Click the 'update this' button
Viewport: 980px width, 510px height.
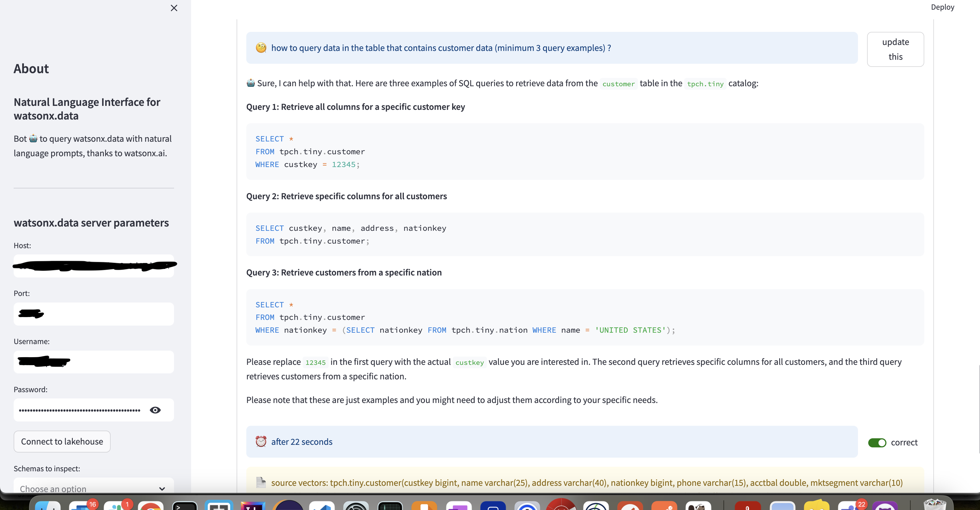[895, 50]
